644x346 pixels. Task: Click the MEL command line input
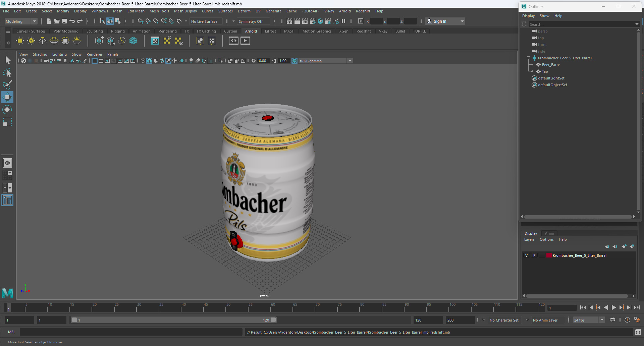[x=131, y=332]
